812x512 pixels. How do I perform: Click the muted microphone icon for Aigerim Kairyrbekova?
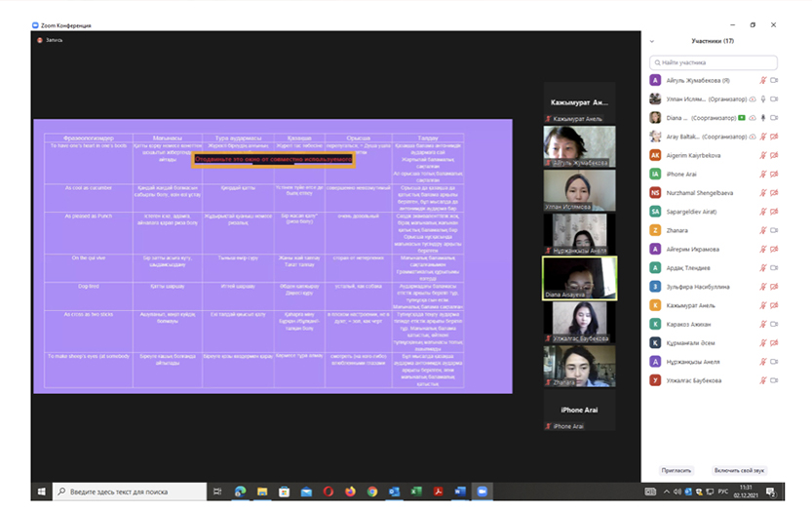762,155
